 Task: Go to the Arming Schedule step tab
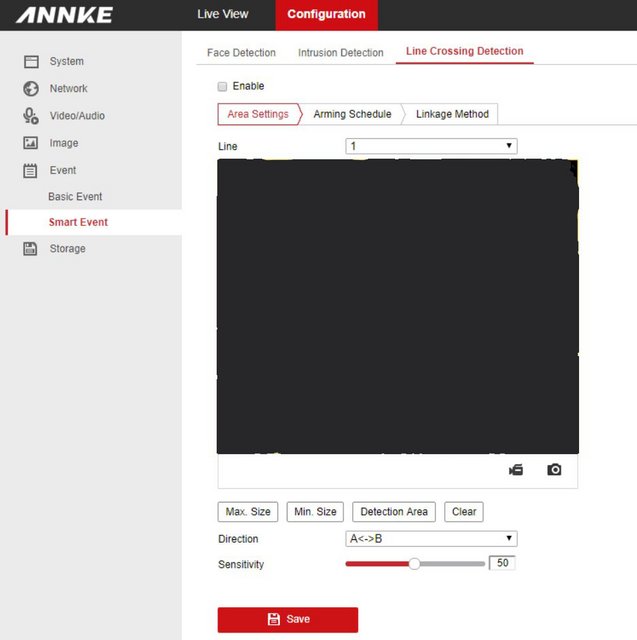[353, 114]
